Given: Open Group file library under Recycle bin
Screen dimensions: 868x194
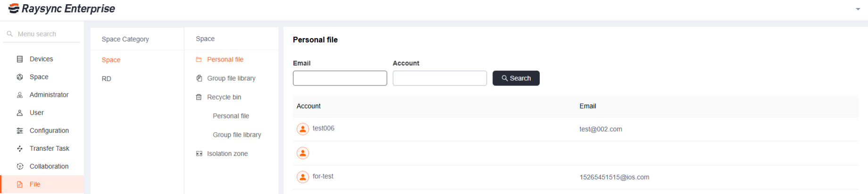Looking at the screenshot, I should point(237,135).
